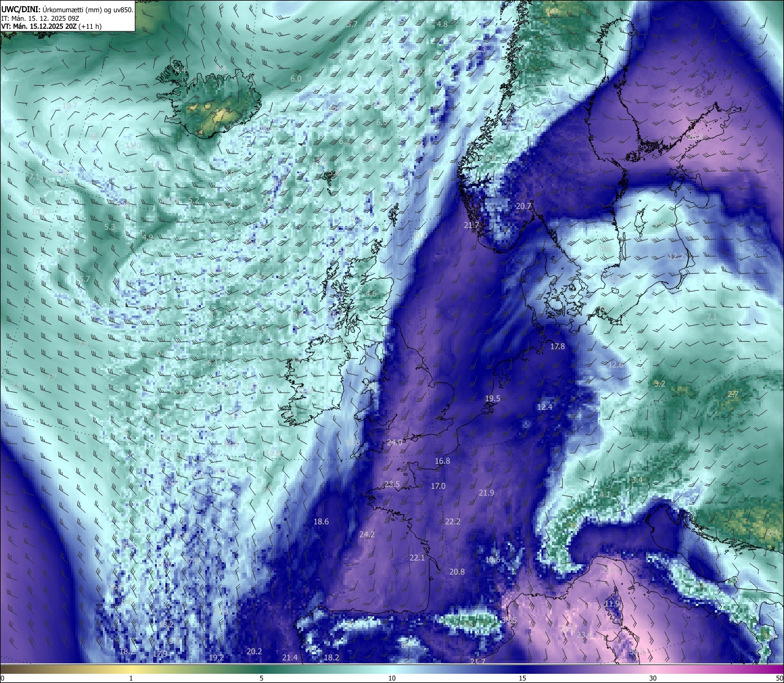Click the colour scale tick label 10
The height and width of the screenshot is (683, 784).
[392, 678]
